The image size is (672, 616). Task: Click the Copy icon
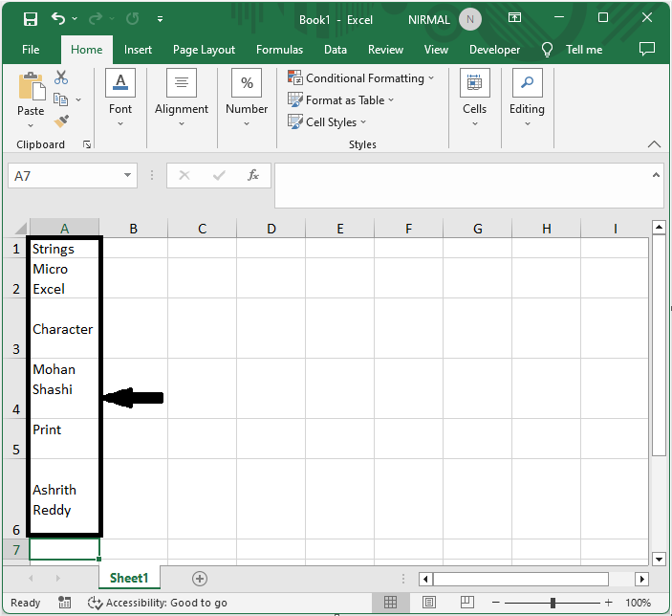click(60, 99)
